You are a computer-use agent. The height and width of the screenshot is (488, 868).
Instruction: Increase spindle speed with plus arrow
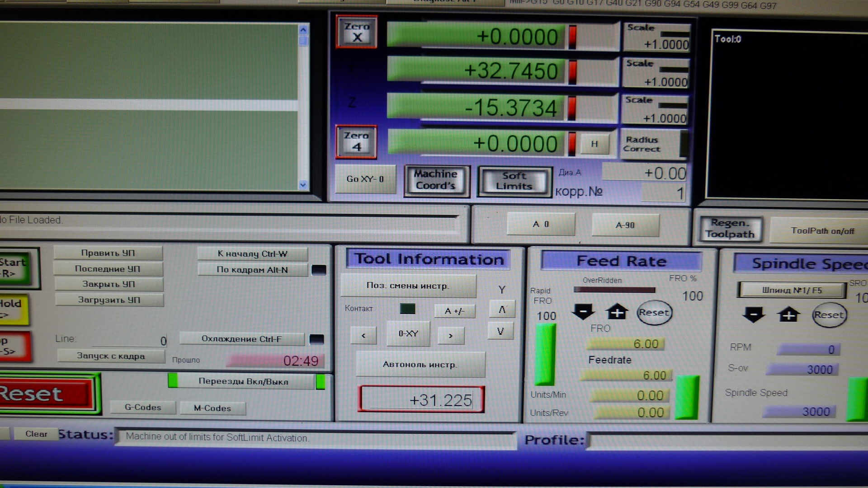click(x=788, y=314)
